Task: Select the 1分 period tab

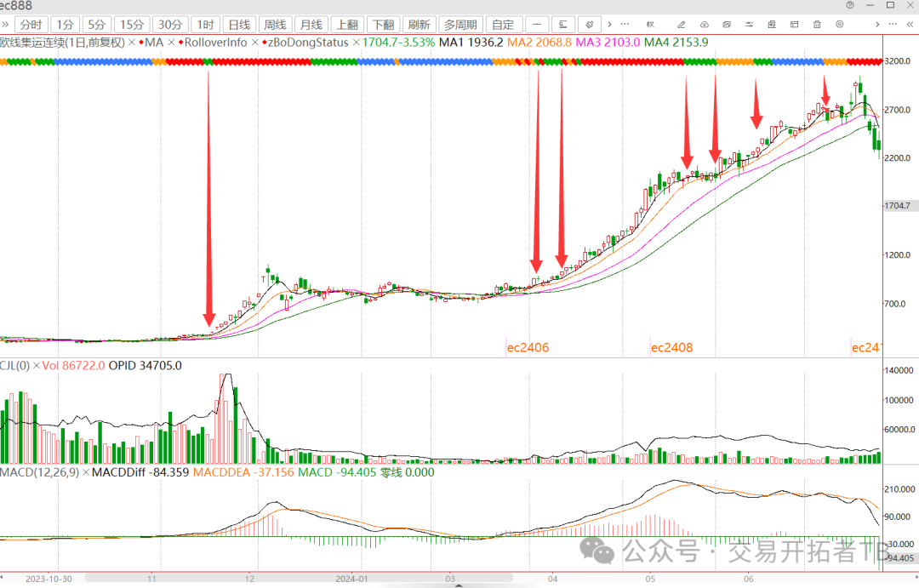Action: (65, 25)
